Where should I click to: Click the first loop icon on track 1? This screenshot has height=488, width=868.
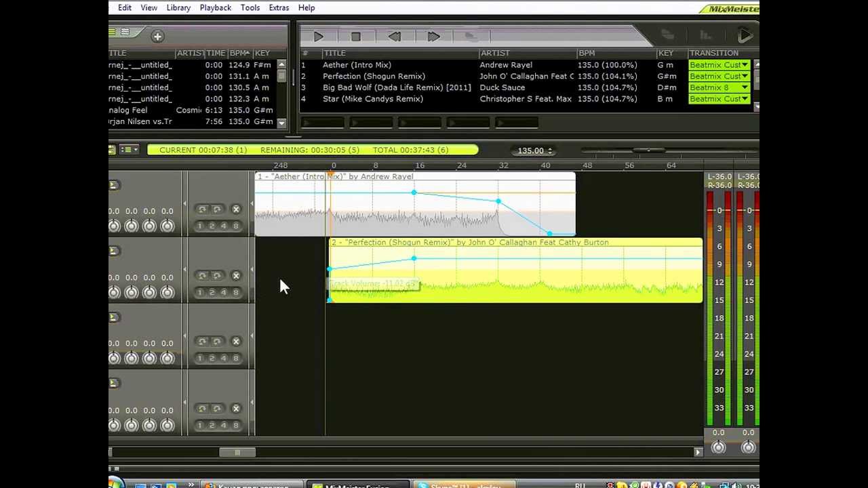point(202,209)
